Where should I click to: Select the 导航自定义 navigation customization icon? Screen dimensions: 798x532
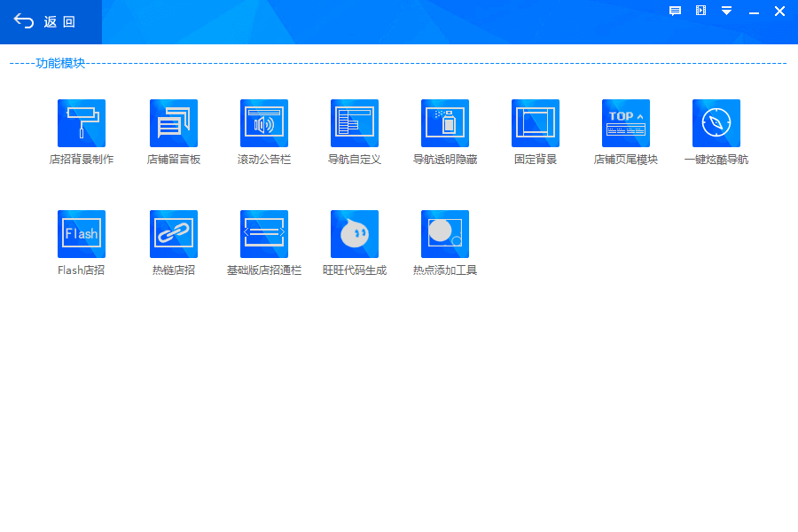pos(355,123)
